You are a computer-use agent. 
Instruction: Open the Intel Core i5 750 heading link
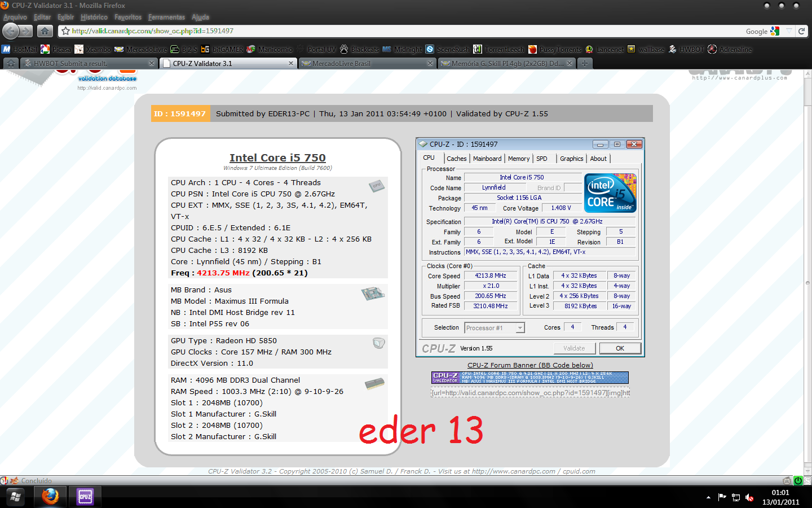[277, 157]
